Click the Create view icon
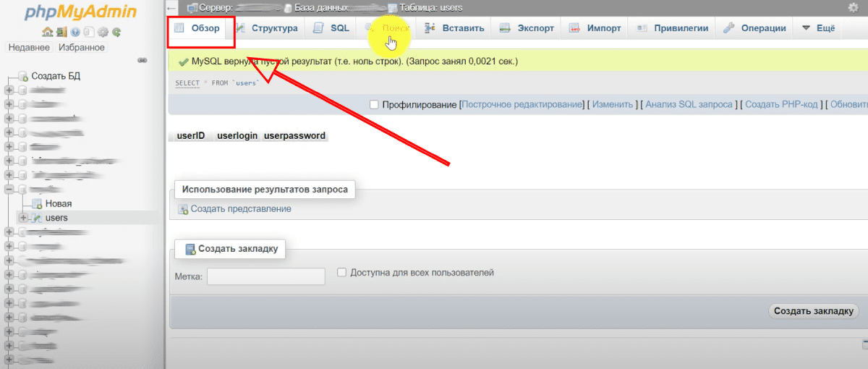The width and height of the screenshot is (868, 369). pyautogui.click(x=183, y=209)
